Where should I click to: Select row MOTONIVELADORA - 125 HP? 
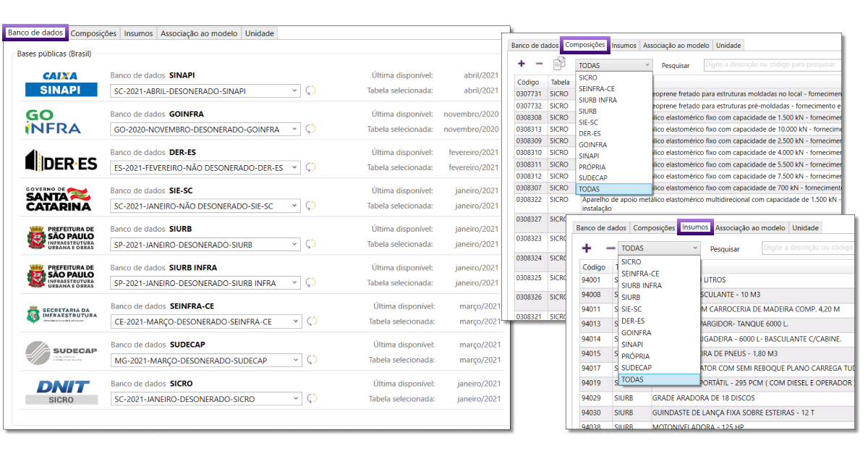coord(717,426)
